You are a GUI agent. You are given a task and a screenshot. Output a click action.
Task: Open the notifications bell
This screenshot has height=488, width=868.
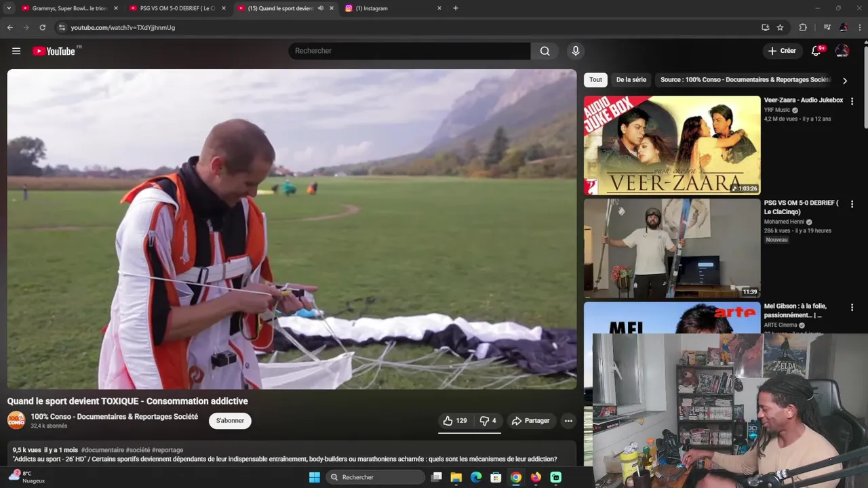pos(816,51)
